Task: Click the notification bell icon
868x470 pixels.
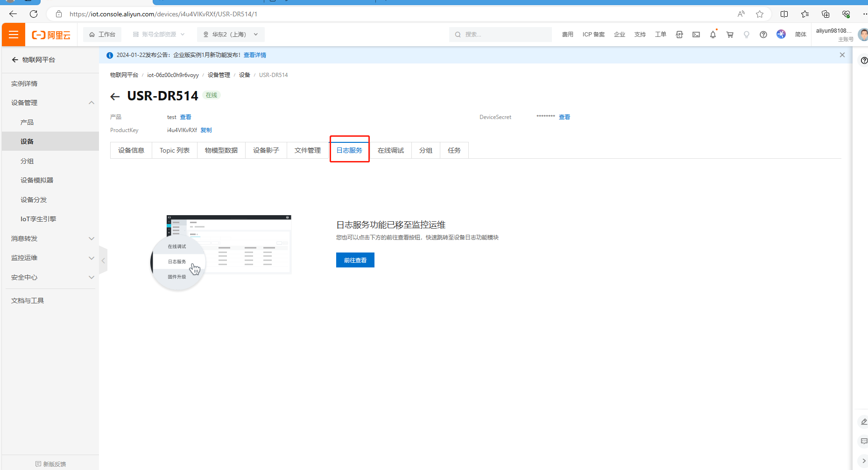Action: pos(713,35)
